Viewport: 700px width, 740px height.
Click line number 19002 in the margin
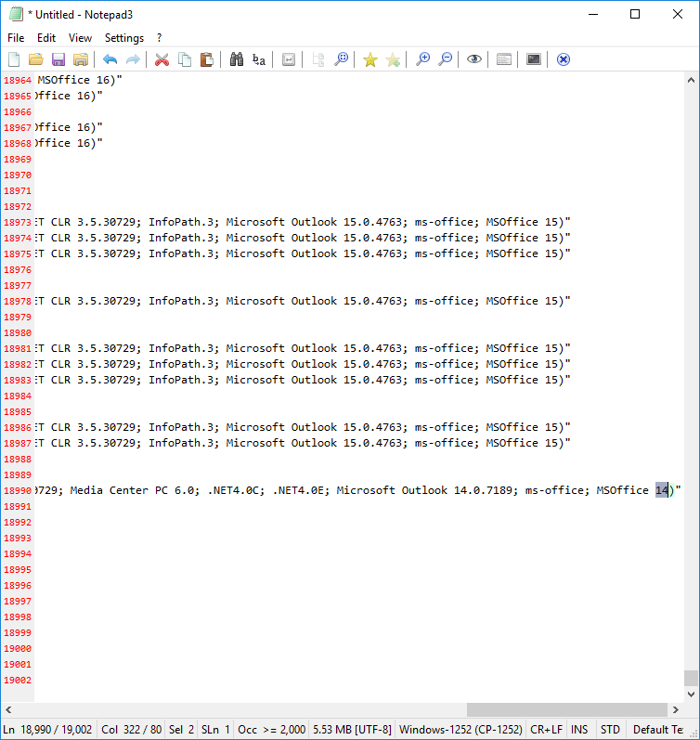pos(18,680)
